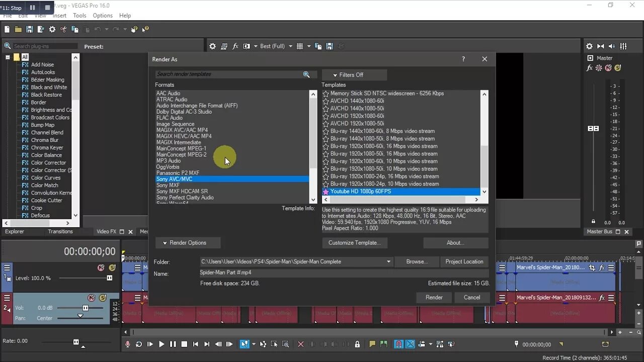Image resolution: width=644 pixels, height=362 pixels.
Task: Mark the Youtube HD 1080p 60FPS favorite star
Action: pyautogui.click(x=326, y=192)
